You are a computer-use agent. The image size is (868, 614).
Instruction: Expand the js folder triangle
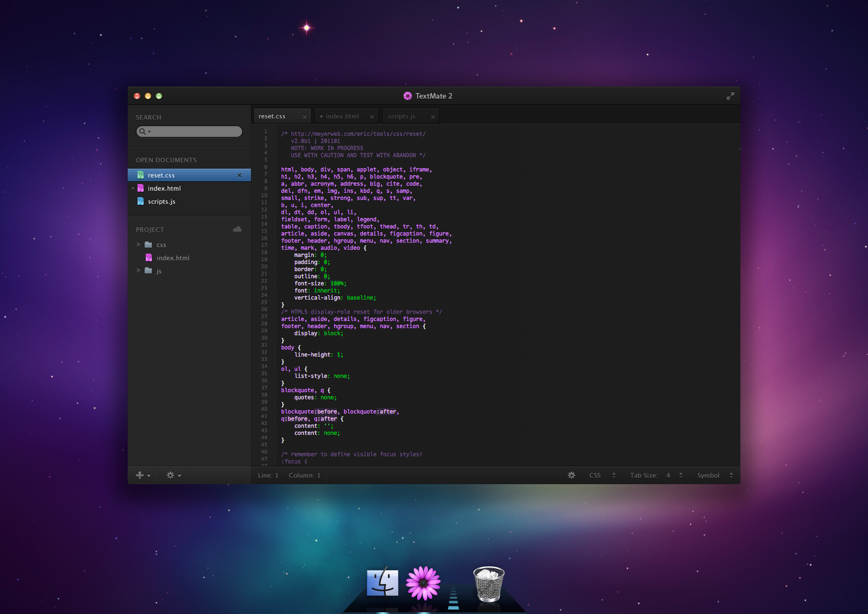139,271
